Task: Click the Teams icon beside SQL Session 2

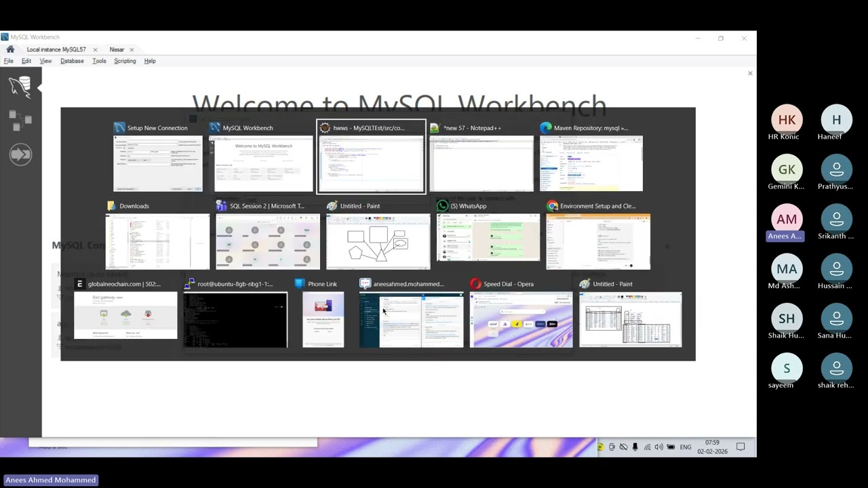Action: pyautogui.click(x=221, y=206)
